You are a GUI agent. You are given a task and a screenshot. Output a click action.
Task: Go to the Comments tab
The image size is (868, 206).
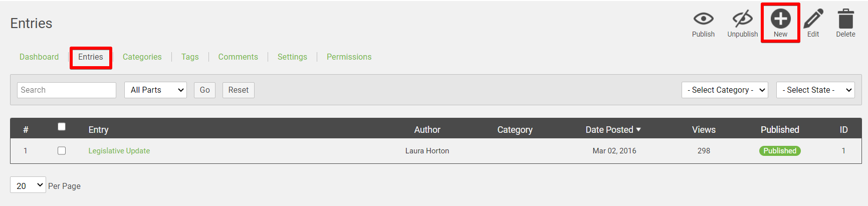tap(238, 57)
